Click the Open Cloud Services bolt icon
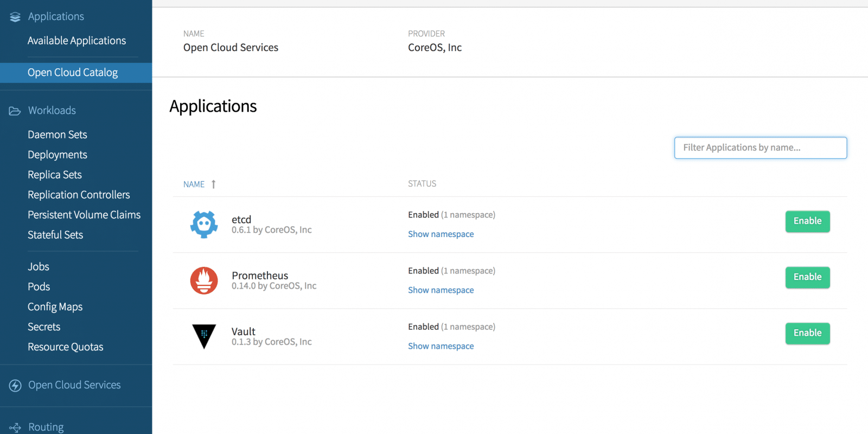 coord(15,385)
